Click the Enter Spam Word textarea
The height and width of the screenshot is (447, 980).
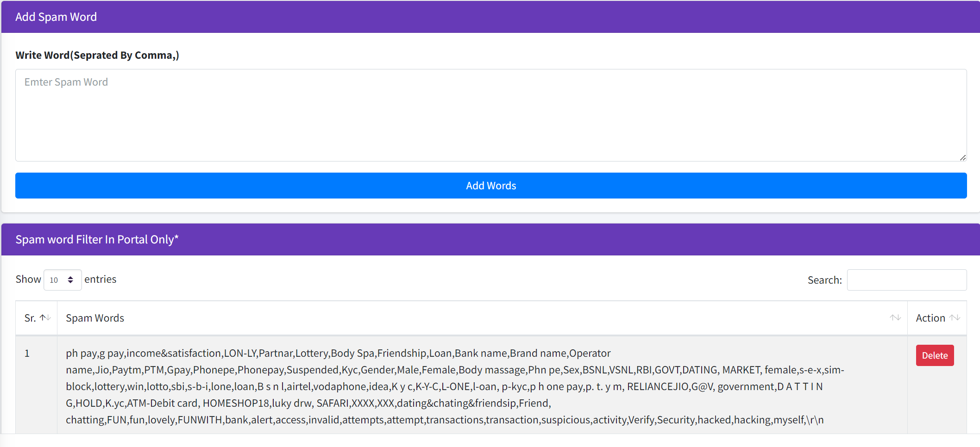tap(491, 115)
